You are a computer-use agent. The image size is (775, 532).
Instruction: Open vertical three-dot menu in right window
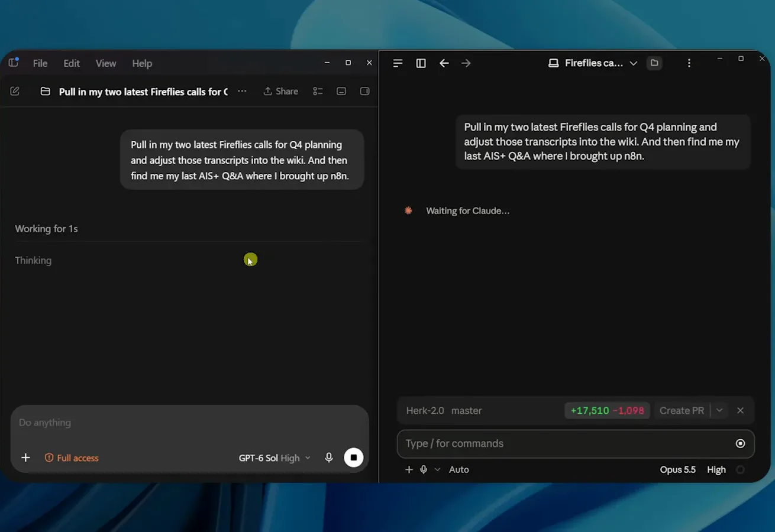coord(689,63)
